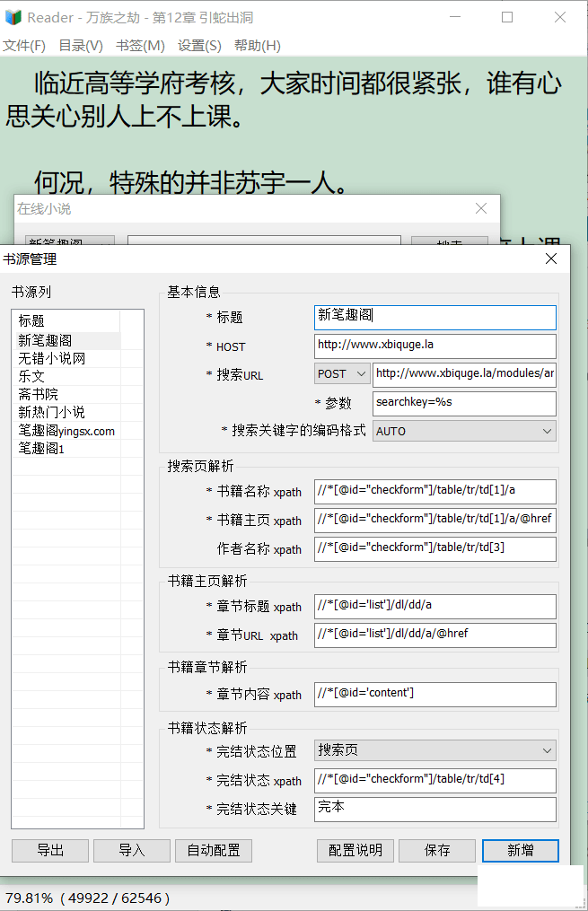Focus the 完结状态 xpath field

coord(435,780)
